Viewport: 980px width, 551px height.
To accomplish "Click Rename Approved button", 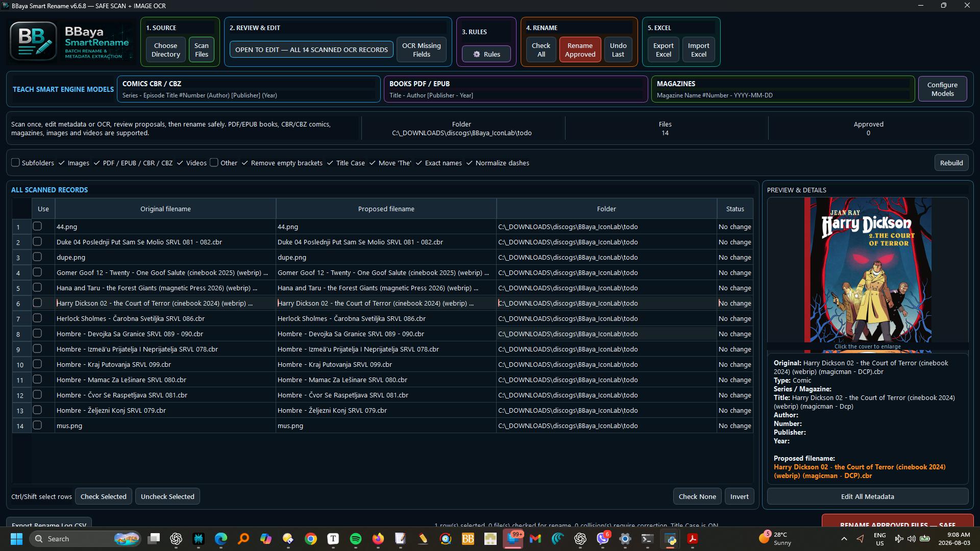I will click(580, 49).
